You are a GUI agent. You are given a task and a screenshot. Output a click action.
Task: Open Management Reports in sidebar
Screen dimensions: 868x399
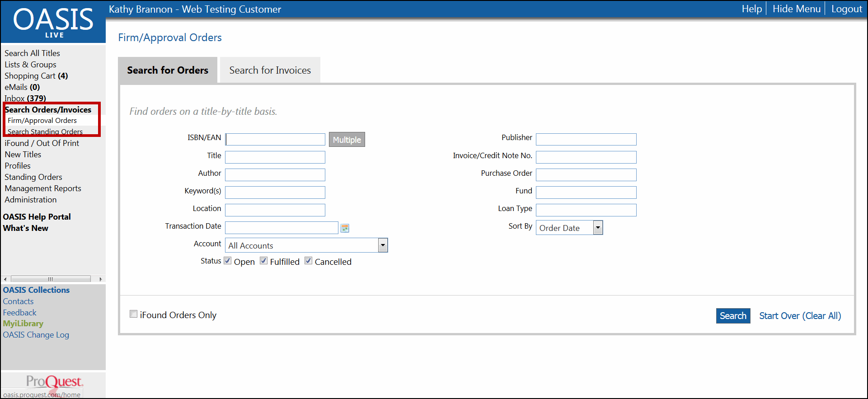pyautogui.click(x=43, y=188)
